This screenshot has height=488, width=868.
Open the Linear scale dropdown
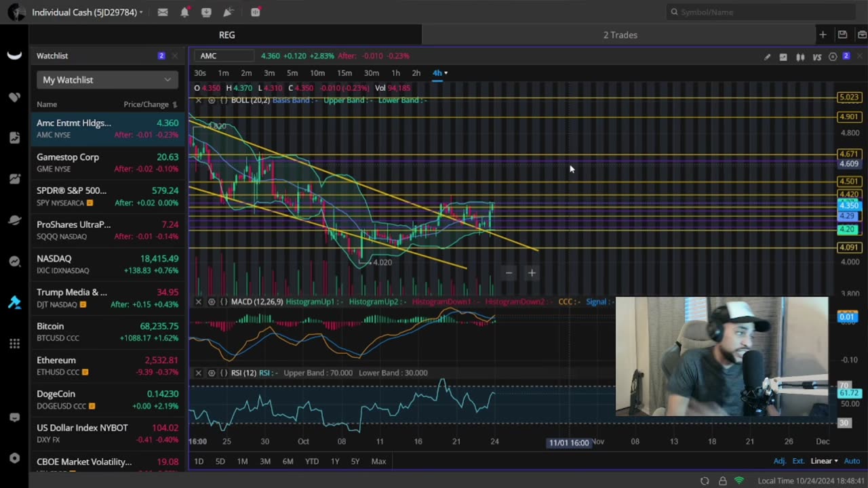click(825, 461)
